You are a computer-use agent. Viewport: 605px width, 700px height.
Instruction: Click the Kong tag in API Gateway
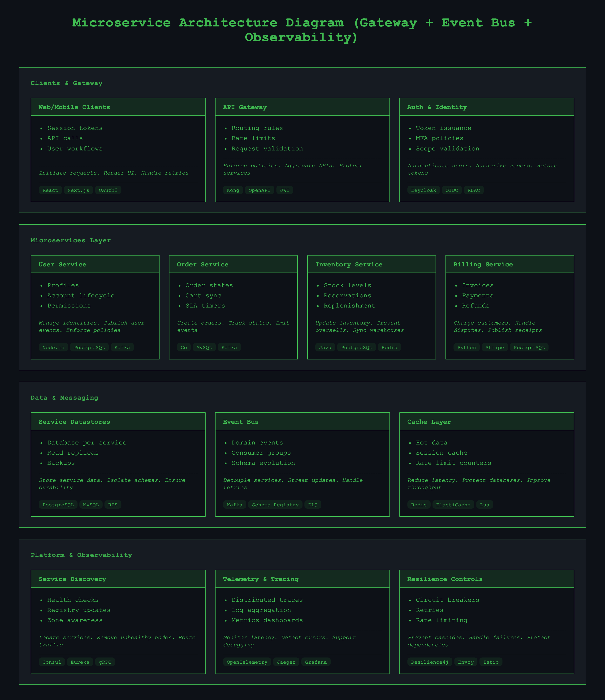(x=233, y=190)
